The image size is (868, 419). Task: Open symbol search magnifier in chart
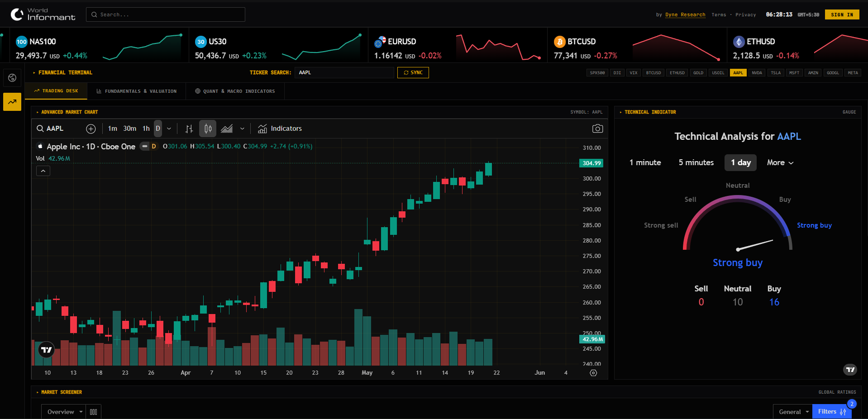pos(40,129)
